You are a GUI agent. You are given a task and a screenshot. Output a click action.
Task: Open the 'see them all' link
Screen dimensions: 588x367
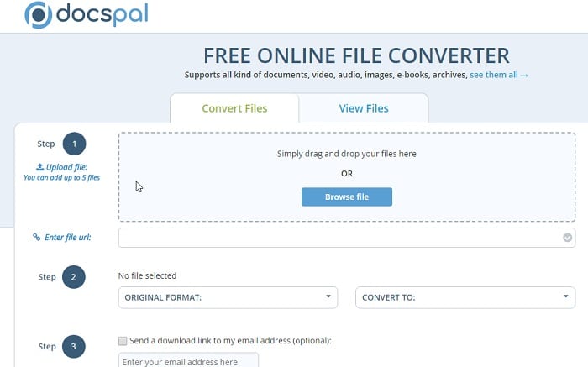point(499,75)
